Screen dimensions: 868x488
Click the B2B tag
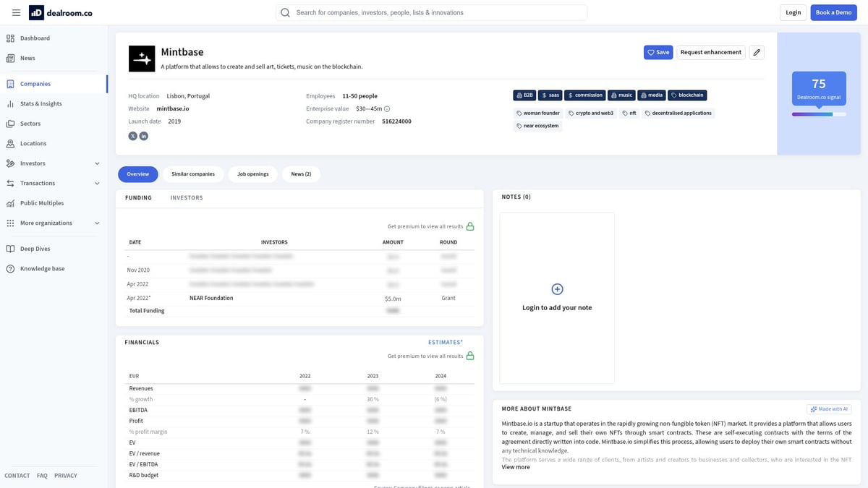(x=524, y=95)
